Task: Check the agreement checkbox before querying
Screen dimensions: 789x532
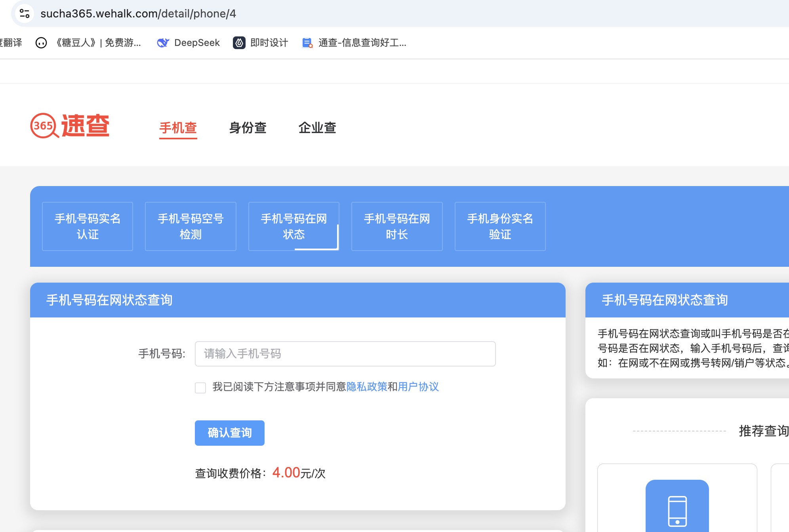Action: click(200, 388)
